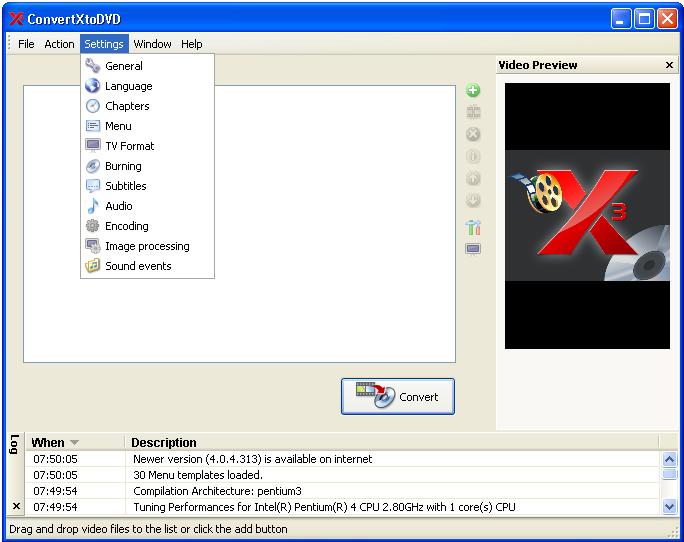
Task: Click the Description column header
Action: point(391,443)
